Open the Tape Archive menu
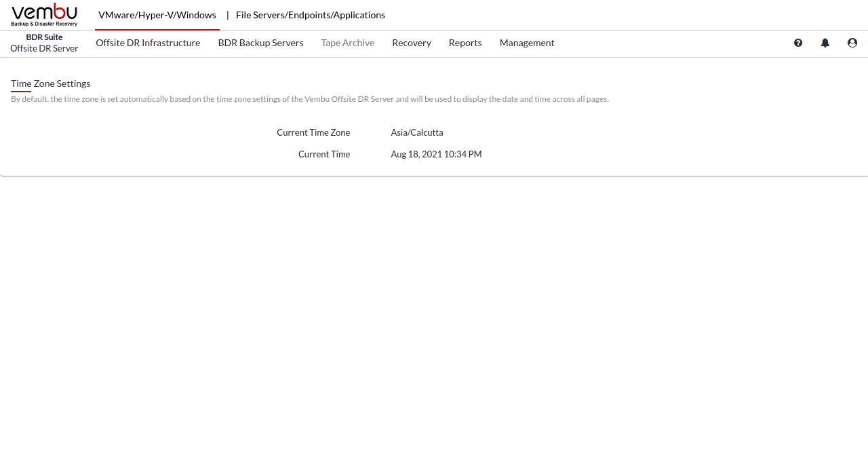 tap(348, 43)
